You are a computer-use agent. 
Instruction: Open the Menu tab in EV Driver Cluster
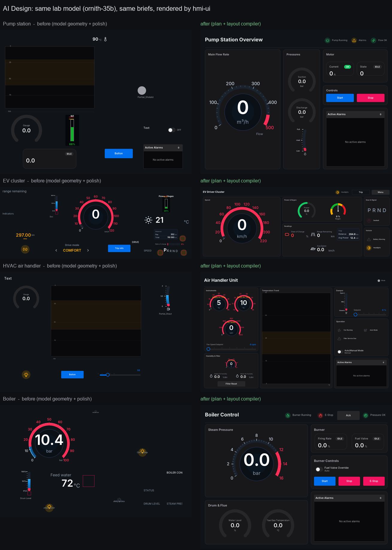tap(381, 192)
